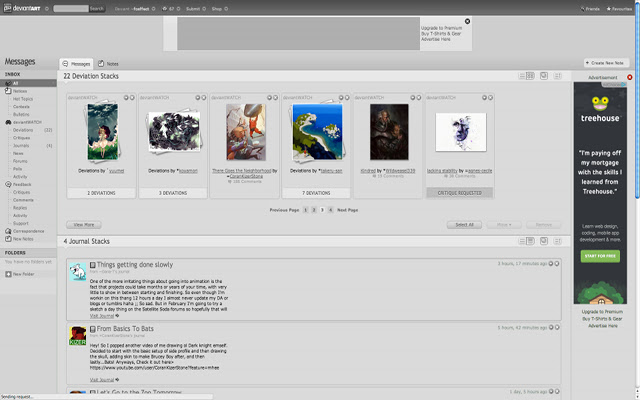Open the Shop menu in the top bar

(217, 9)
